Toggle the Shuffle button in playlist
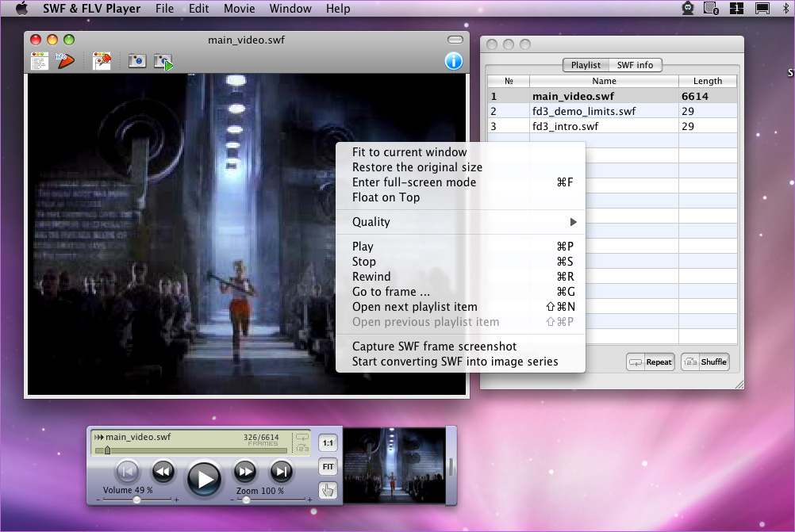795x532 pixels. tap(705, 362)
